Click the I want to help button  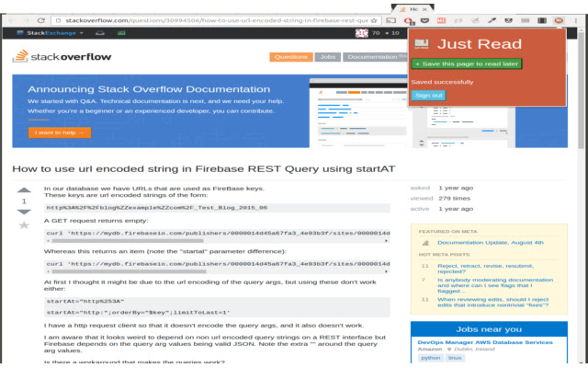coord(60,132)
